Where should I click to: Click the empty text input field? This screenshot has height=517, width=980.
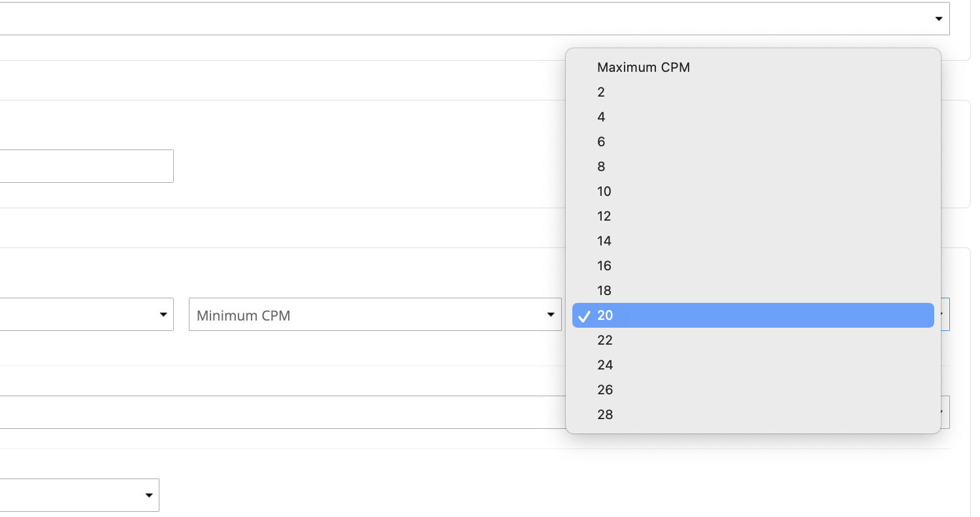tap(85, 166)
